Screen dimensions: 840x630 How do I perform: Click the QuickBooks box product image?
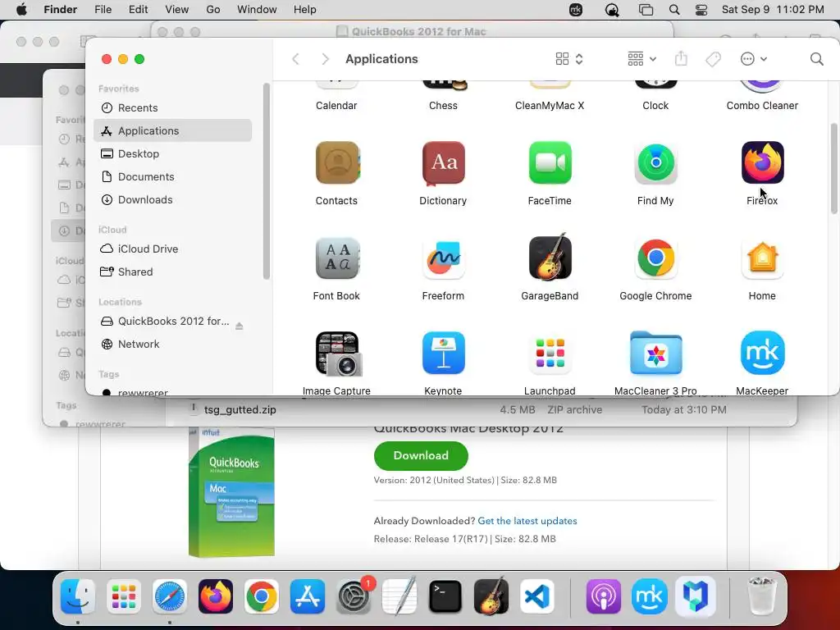pyautogui.click(x=231, y=492)
